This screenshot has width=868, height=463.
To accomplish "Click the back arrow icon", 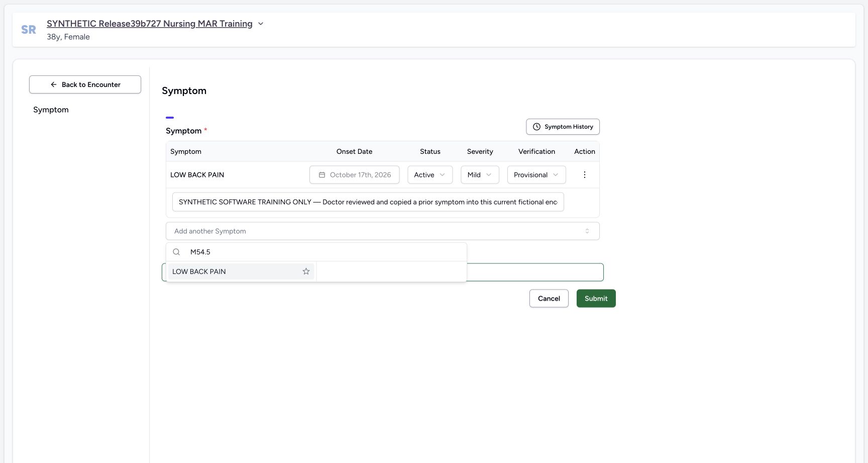I will click(54, 84).
